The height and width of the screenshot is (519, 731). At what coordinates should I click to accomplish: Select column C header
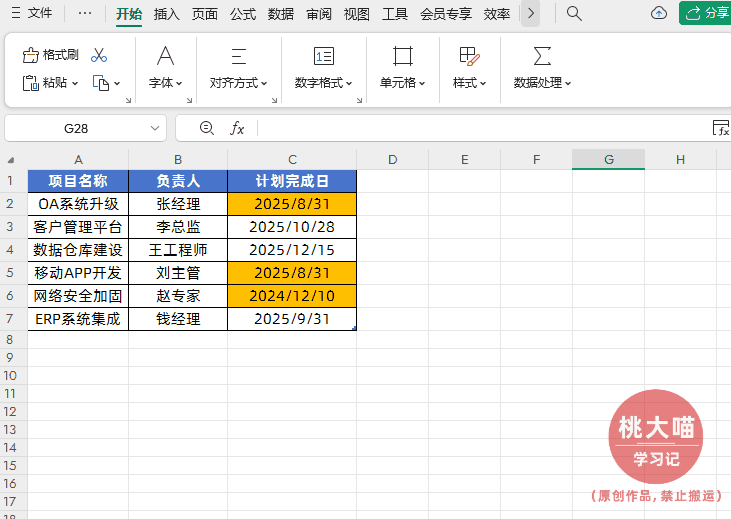(292, 159)
